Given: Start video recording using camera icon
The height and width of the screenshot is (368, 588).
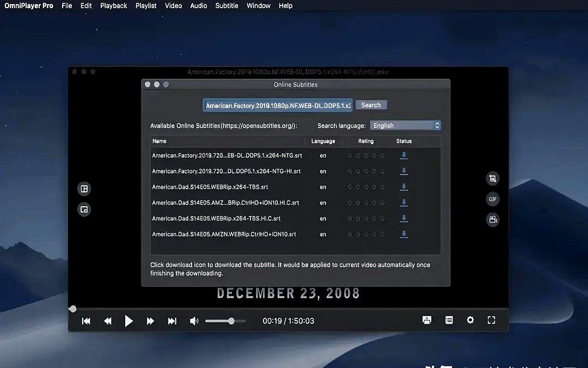Looking at the screenshot, I should 493,220.
